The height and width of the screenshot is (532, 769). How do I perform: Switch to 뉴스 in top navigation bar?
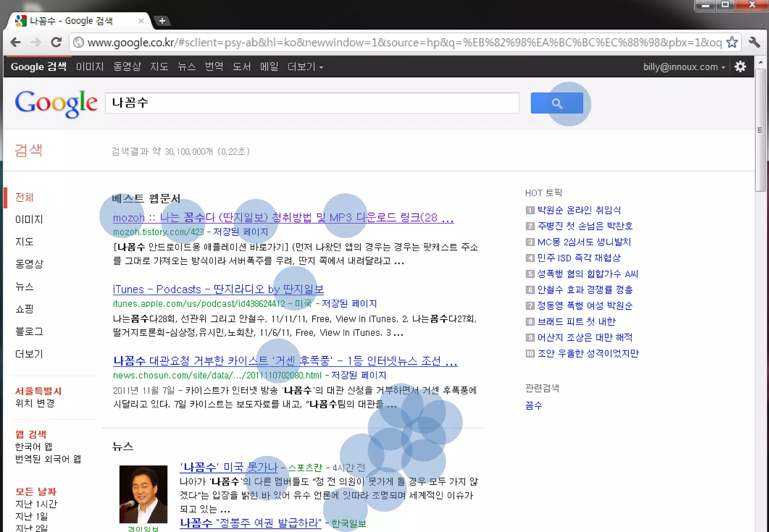click(187, 67)
